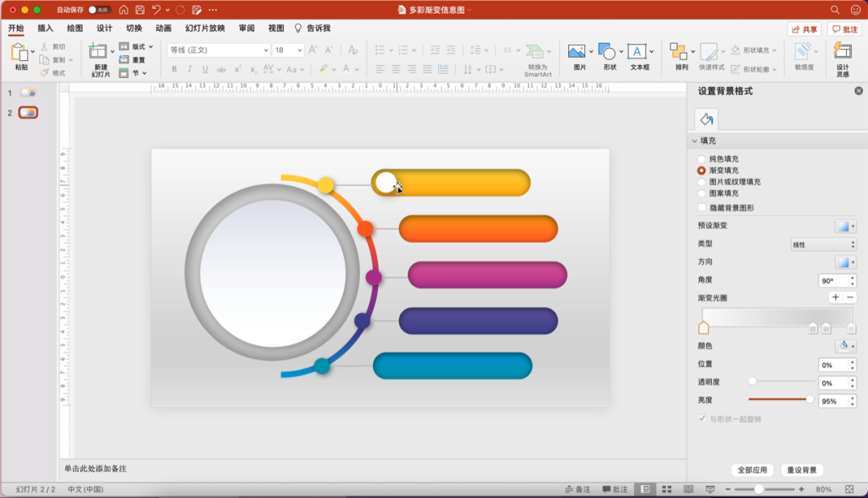Switch to slide sorter view in status bar

pyautogui.click(x=666, y=489)
